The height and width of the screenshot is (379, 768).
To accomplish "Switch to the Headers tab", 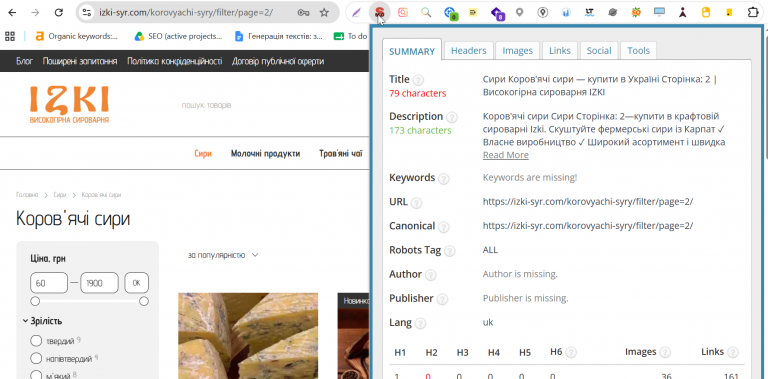I will coord(469,50).
